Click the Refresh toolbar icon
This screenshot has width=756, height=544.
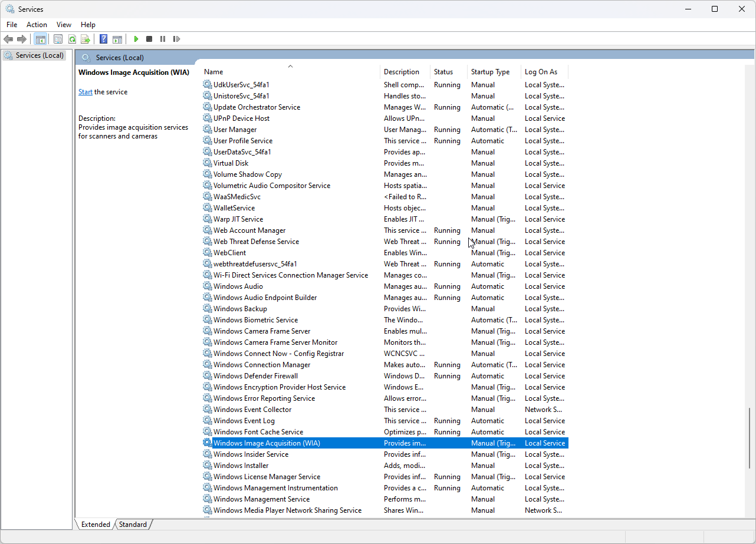click(x=72, y=39)
